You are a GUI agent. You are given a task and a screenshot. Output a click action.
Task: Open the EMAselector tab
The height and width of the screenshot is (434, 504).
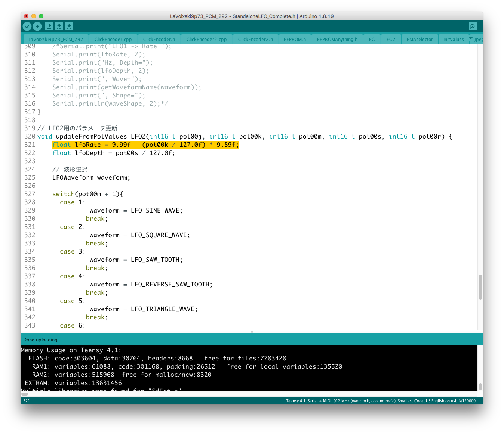420,39
